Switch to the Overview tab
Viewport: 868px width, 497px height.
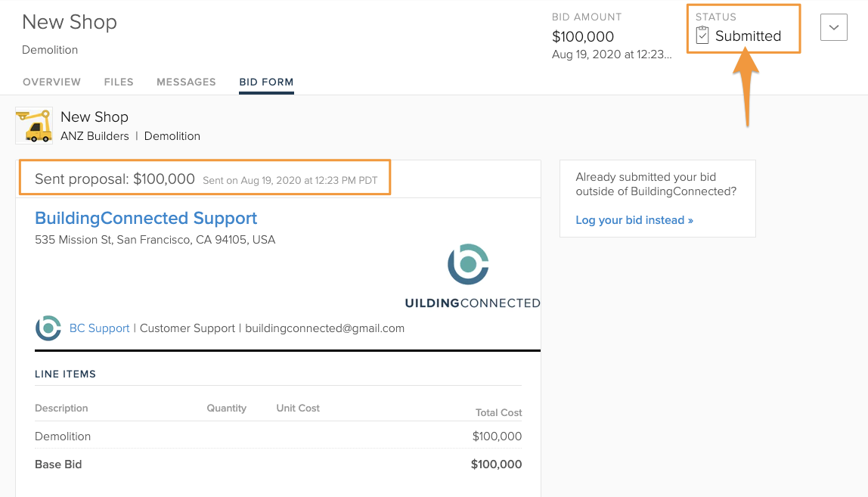[51, 82]
